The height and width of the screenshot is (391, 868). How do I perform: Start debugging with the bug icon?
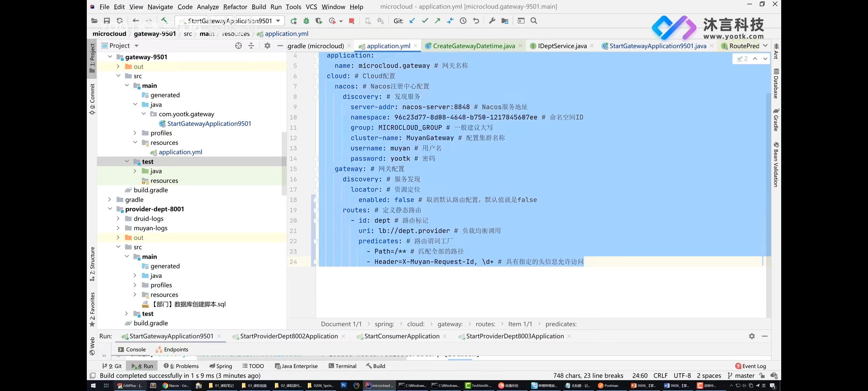(306, 21)
